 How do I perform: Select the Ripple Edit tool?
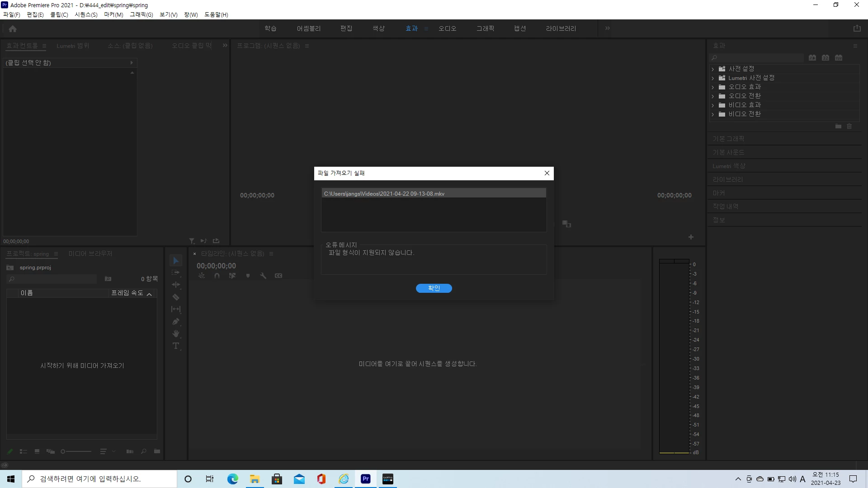click(x=176, y=285)
